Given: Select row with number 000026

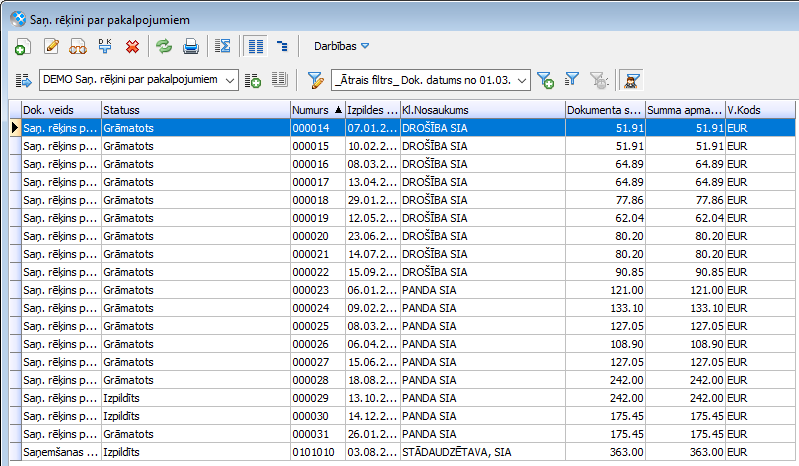Looking at the screenshot, I should click(x=403, y=344).
